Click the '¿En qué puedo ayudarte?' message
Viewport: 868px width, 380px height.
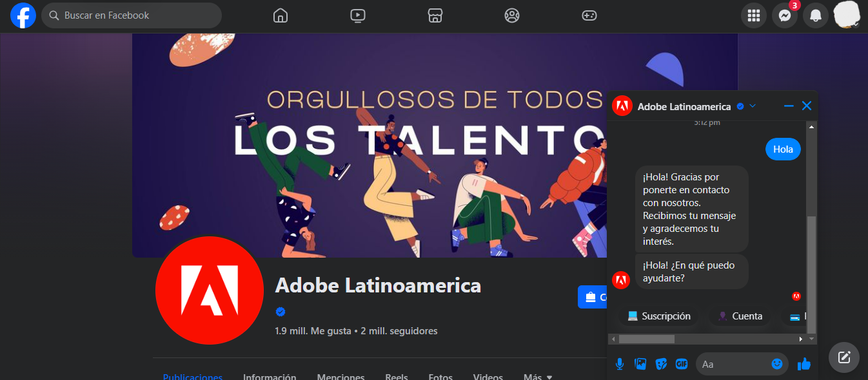point(692,272)
